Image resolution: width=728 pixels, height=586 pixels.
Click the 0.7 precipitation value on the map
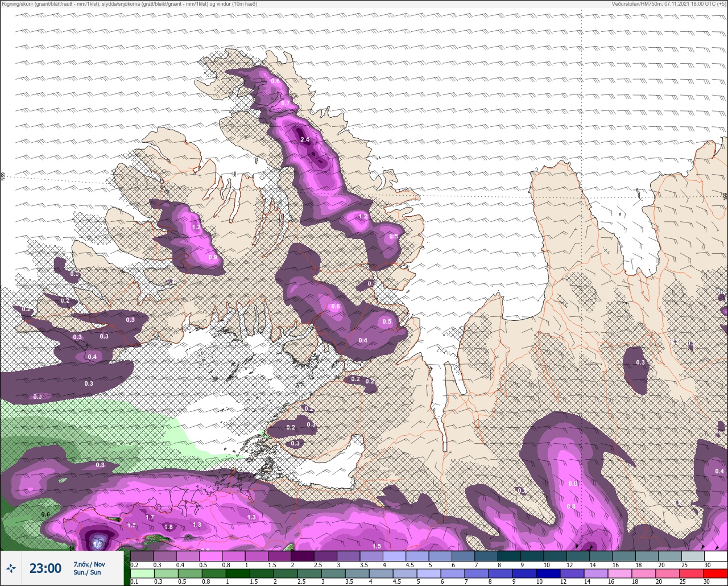pyautogui.click(x=286, y=103)
